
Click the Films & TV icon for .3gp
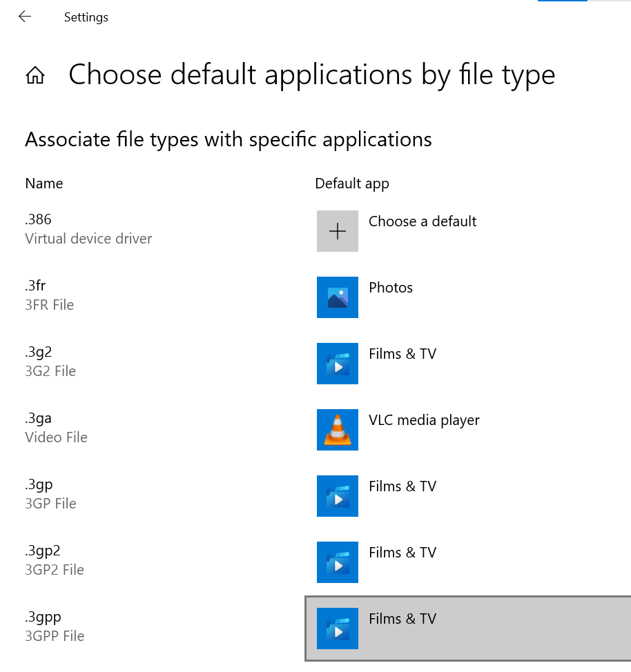(338, 496)
